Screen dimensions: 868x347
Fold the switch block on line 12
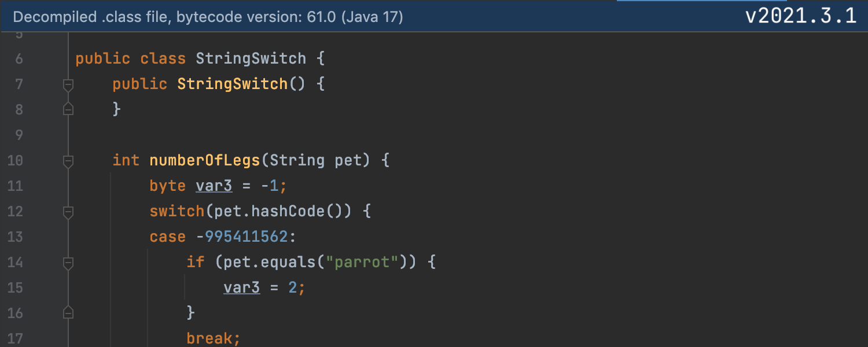pyautogui.click(x=68, y=212)
